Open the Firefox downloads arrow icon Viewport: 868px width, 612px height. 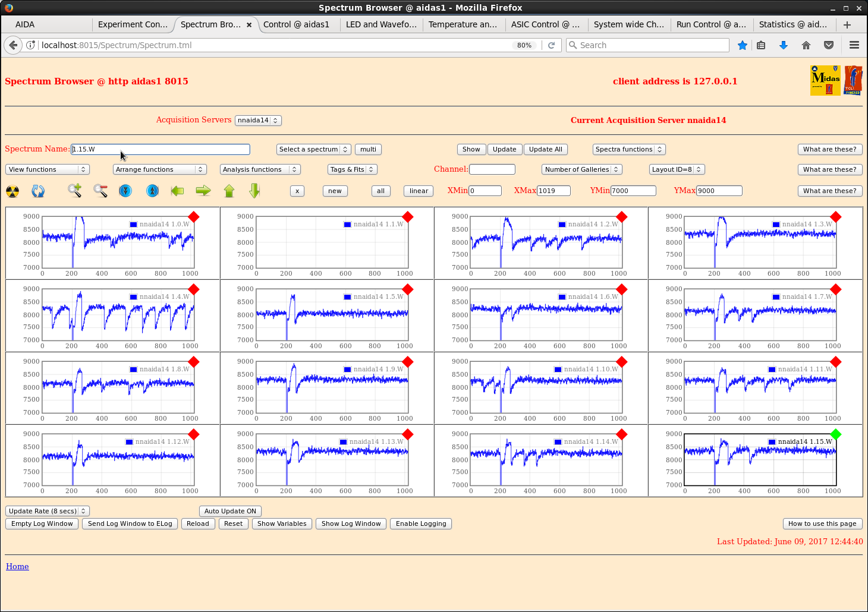pos(784,45)
